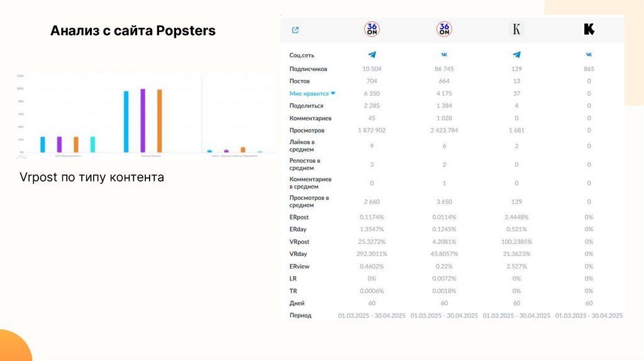Select the posts value 664
This screenshot has height=361, width=644.
[x=444, y=81]
